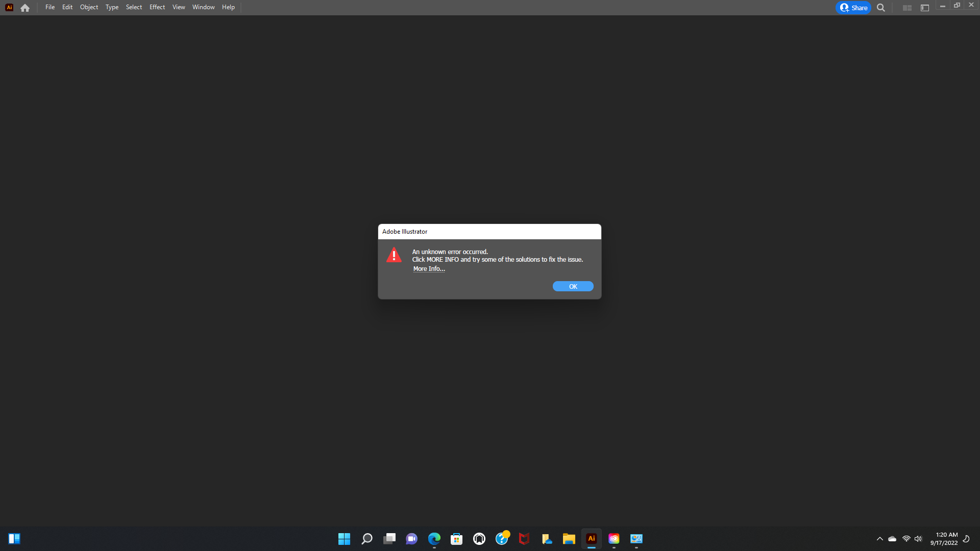This screenshot has height=551, width=980.
Task: Click the Object menu item
Action: coord(88,7)
